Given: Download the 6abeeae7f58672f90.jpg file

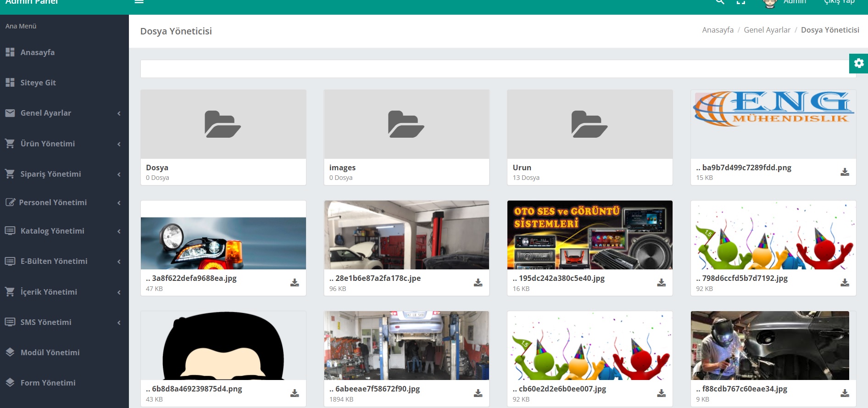Looking at the screenshot, I should (x=478, y=393).
